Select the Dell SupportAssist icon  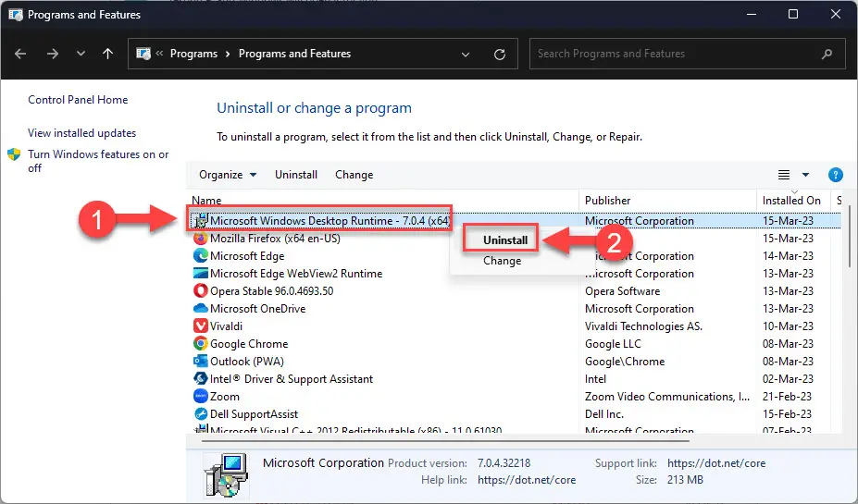[x=200, y=413]
